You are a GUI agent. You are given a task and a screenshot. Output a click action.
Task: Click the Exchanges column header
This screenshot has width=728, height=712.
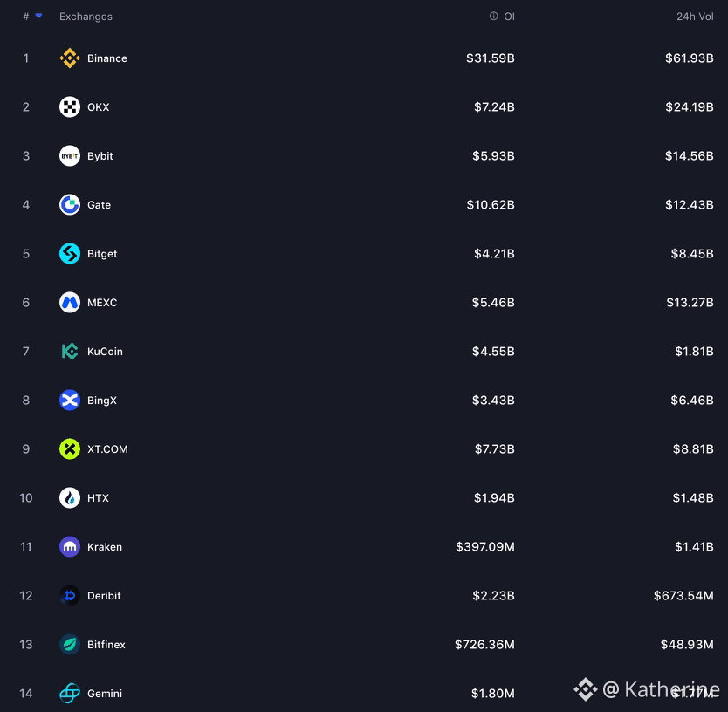point(86,17)
